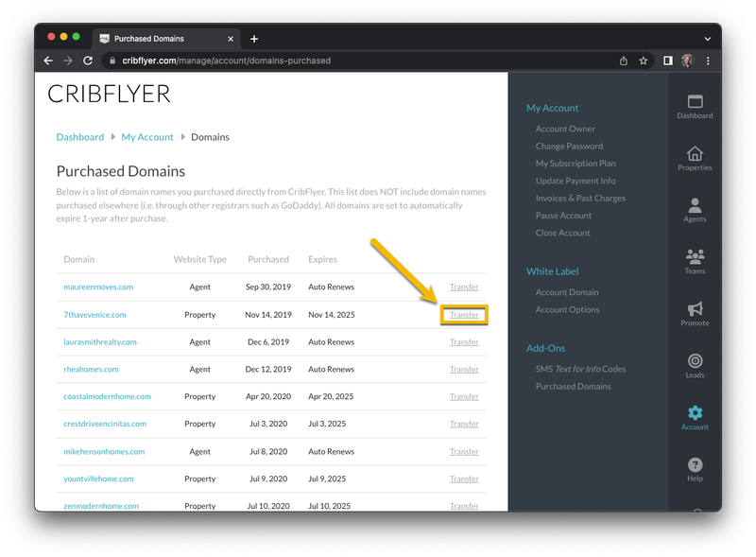Open the yountvillehome.com domain link

(99, 479)
